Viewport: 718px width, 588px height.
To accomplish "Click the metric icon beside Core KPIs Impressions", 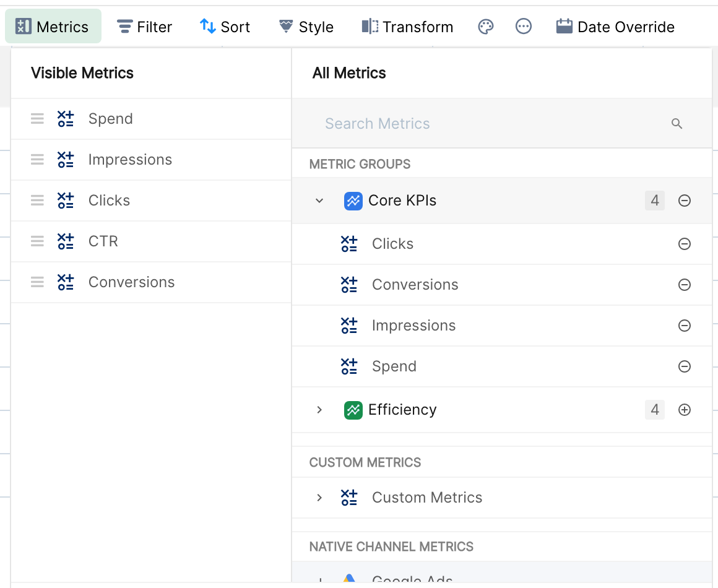I will pyautogui.click(x=349, y=326).
